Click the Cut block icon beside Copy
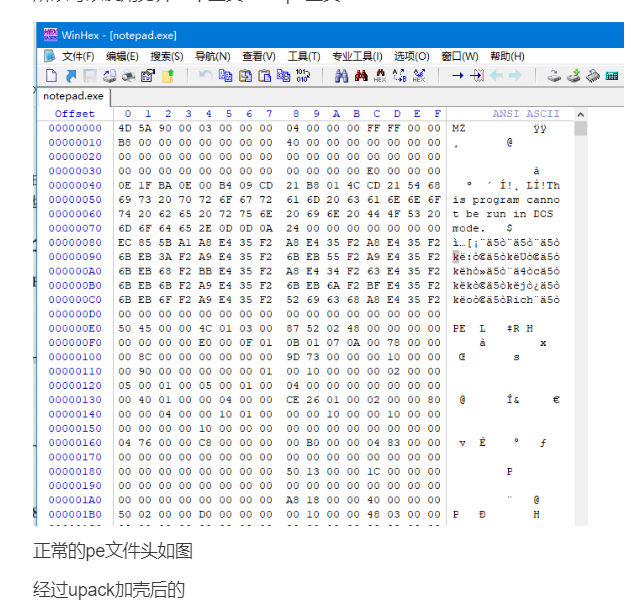 tap(245, 76)
